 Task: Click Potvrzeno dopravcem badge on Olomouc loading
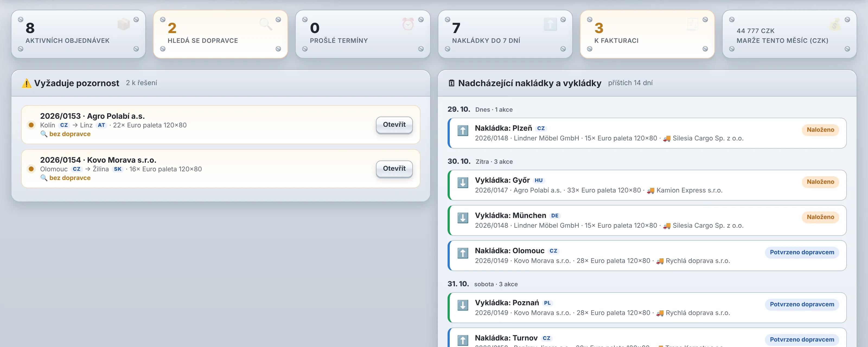click(802, 252)
